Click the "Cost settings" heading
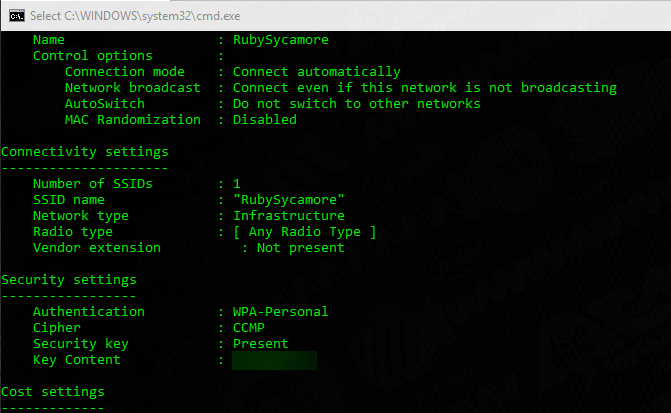The image size is (671, 413). pyautogui.click(x=53, y=392)
